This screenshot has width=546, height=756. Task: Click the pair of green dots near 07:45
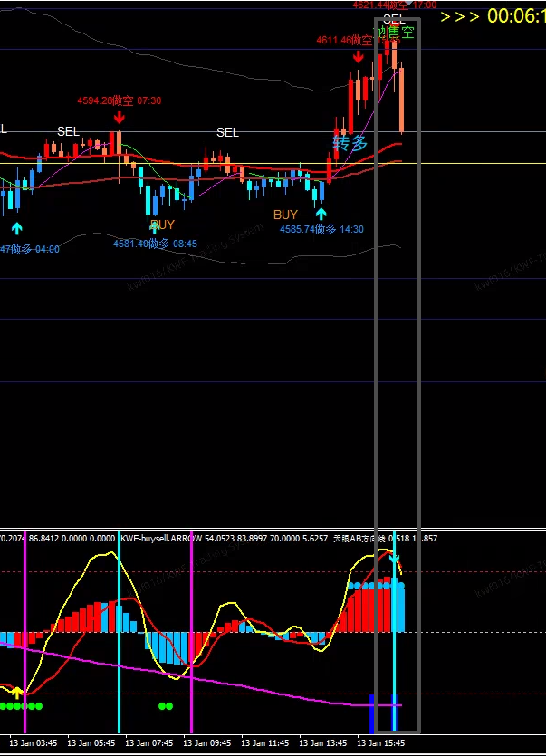[166, 706]
